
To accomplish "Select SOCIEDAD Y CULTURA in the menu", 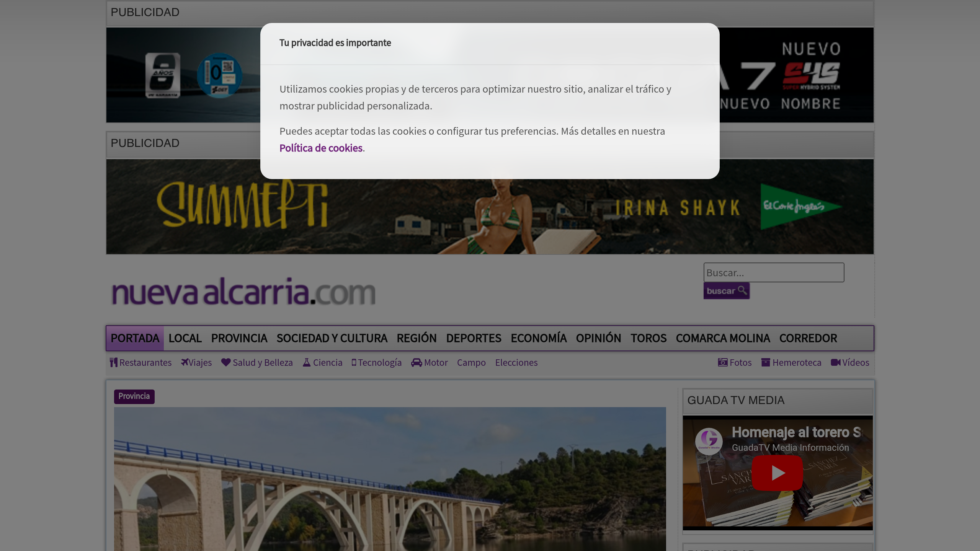I will 332,338.
